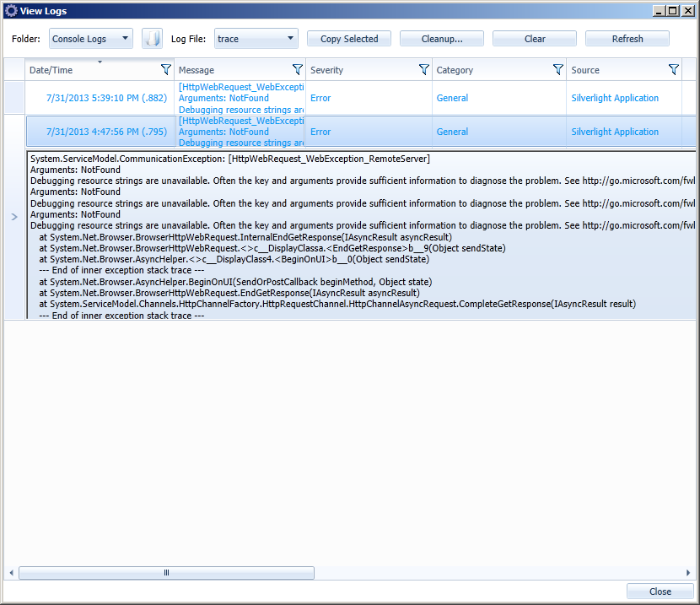Click the View Logs gear icon
The image size is (700, 605).
[11, 11]
